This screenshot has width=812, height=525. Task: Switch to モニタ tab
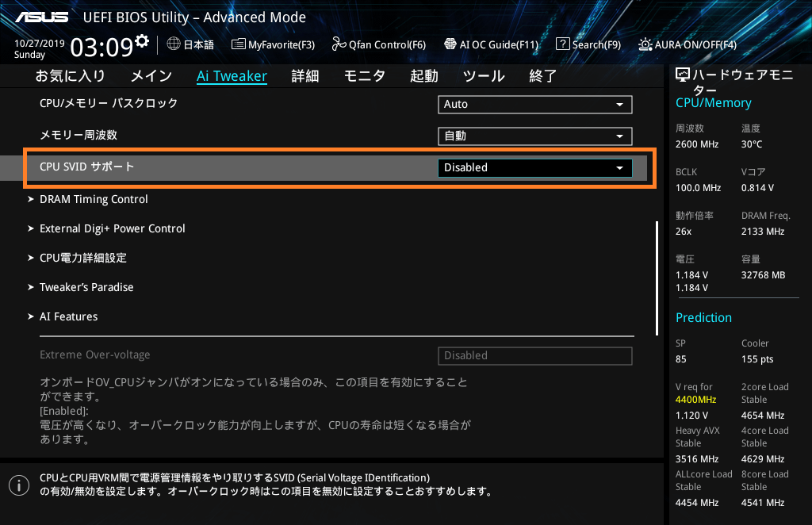(365, 76)
